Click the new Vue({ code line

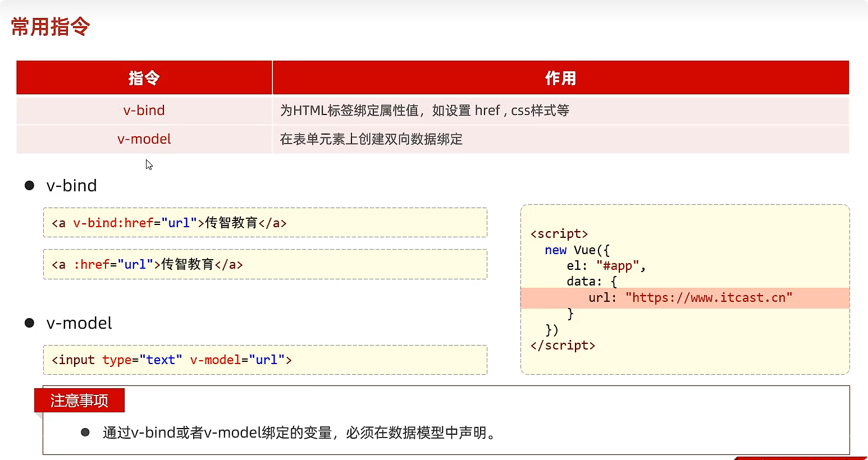tap(577, 250)
